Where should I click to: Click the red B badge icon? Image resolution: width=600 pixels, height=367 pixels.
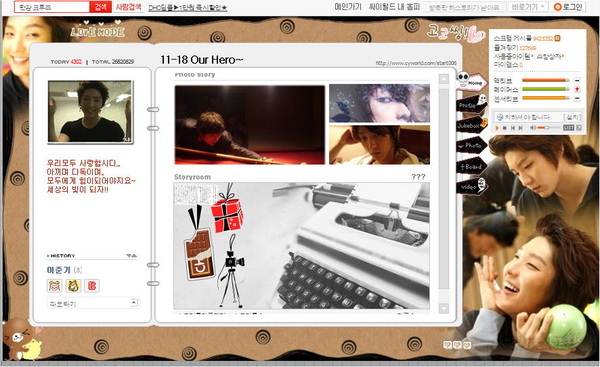(91, 285)
